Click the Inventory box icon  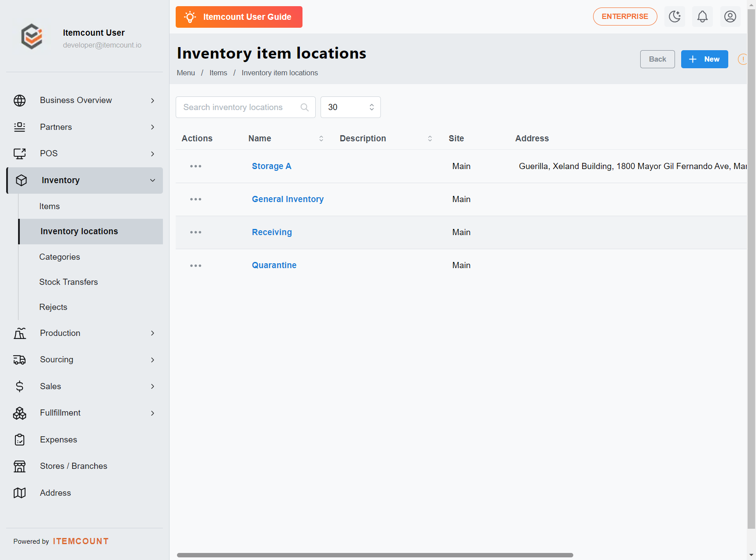pyautogui.click(x=21, y=181)
